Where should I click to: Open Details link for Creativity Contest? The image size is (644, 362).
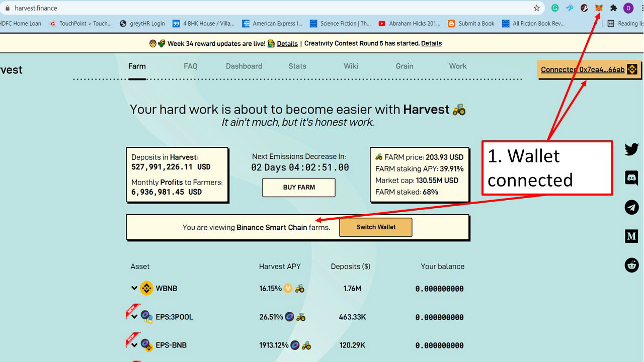[432, 43]
